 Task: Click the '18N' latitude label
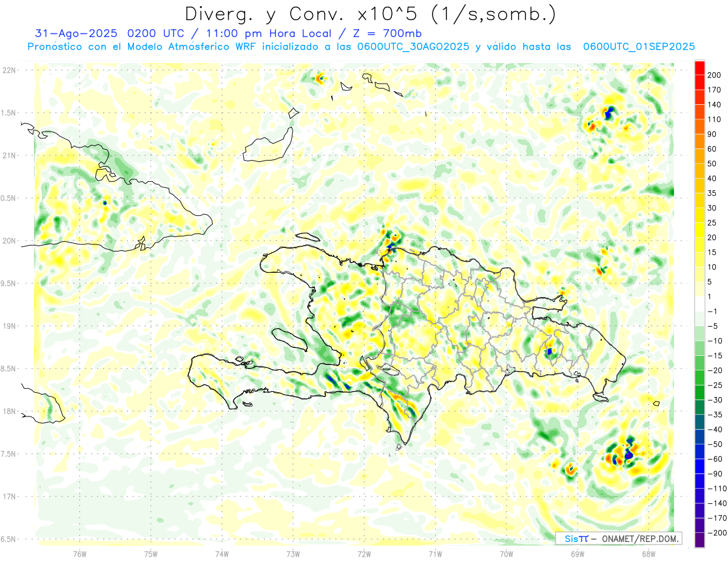[x=9, y=411]
